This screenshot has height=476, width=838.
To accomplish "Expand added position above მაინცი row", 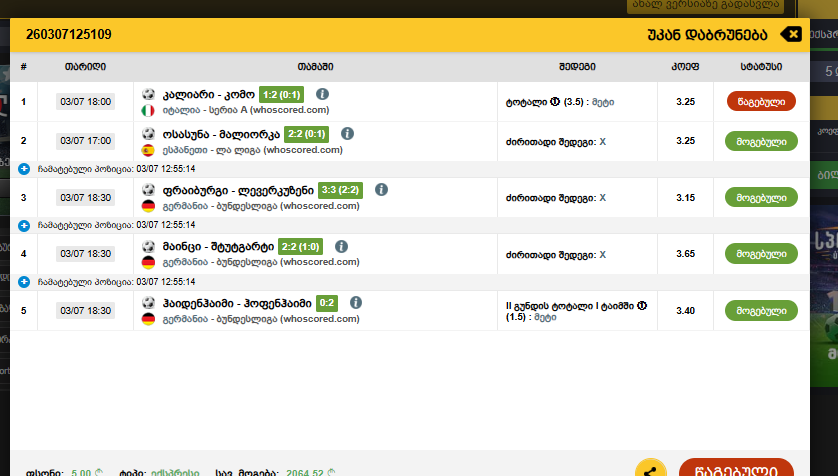I will (24, 225).
